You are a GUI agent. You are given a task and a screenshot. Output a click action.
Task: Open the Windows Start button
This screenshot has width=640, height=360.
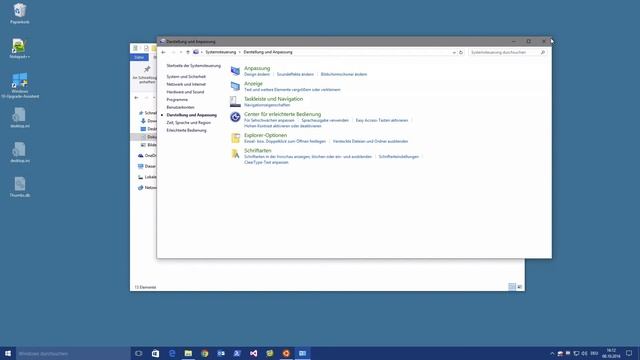[8, 353]
